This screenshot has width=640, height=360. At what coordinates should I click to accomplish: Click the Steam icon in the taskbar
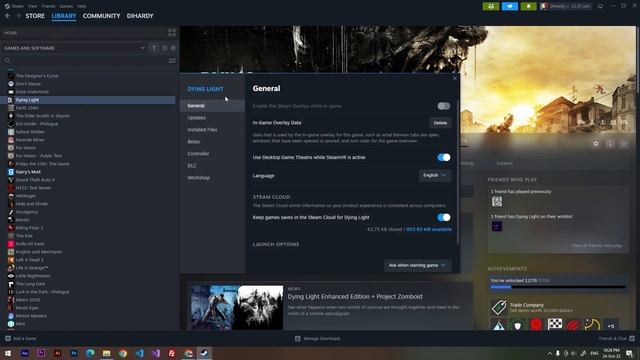pos(204,353)
